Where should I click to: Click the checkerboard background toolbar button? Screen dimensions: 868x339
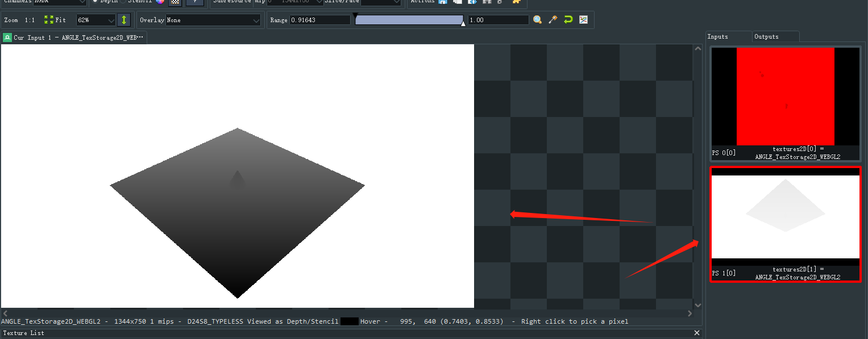pos(175,2)
